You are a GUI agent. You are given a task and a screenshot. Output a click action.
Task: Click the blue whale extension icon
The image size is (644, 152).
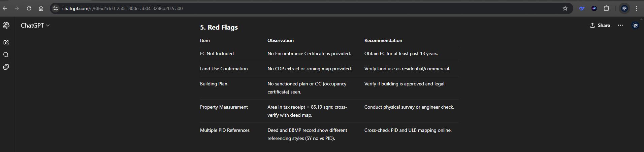pyautogui.click(x=582, y=8)
